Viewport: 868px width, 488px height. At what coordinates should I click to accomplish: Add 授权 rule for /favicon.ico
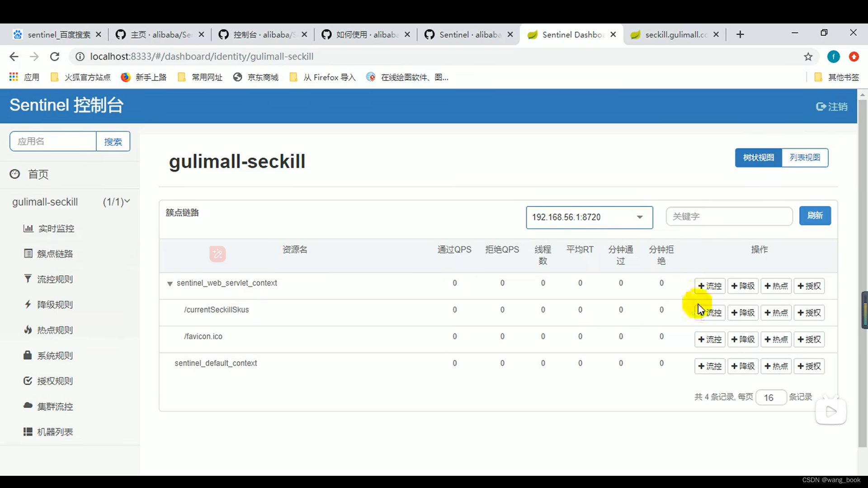809,339
